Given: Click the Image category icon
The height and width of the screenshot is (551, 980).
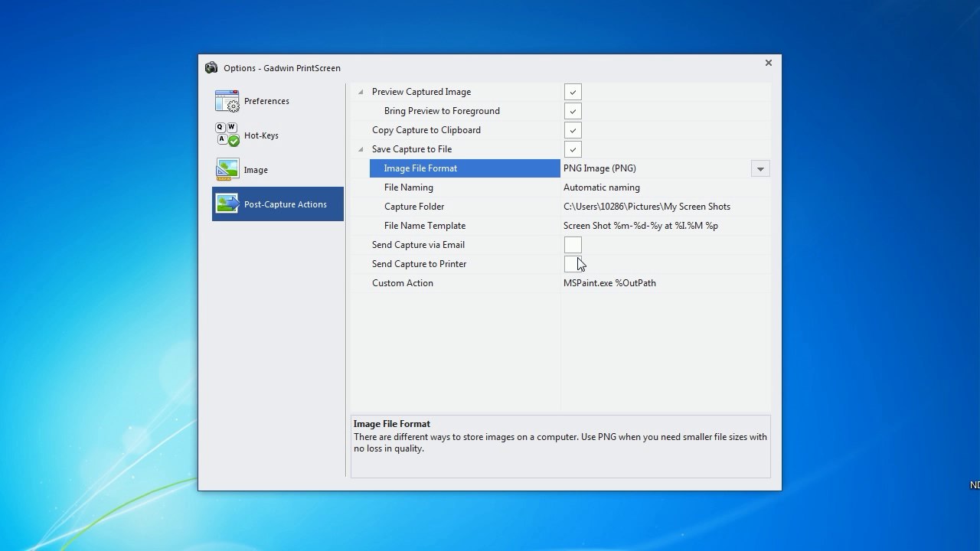Looking at the screenshot, I should pos(227,169).
